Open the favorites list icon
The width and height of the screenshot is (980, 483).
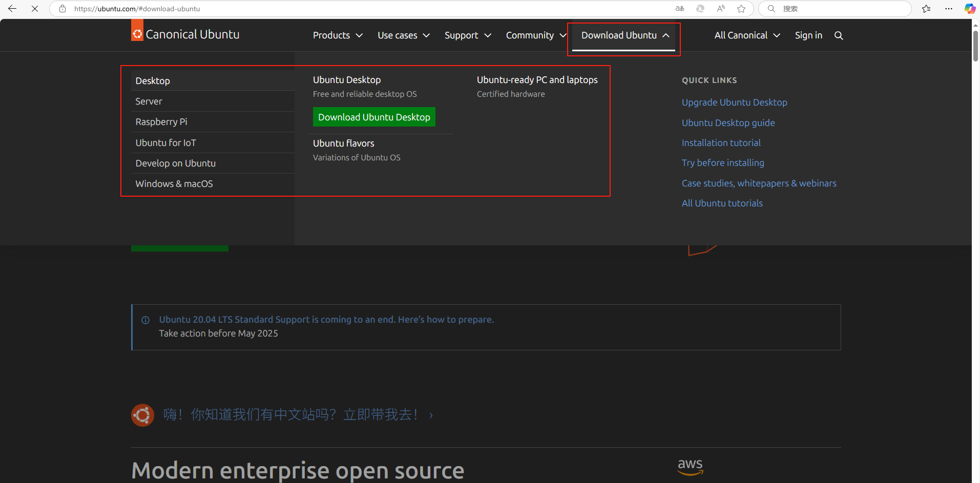pos(926,9)
